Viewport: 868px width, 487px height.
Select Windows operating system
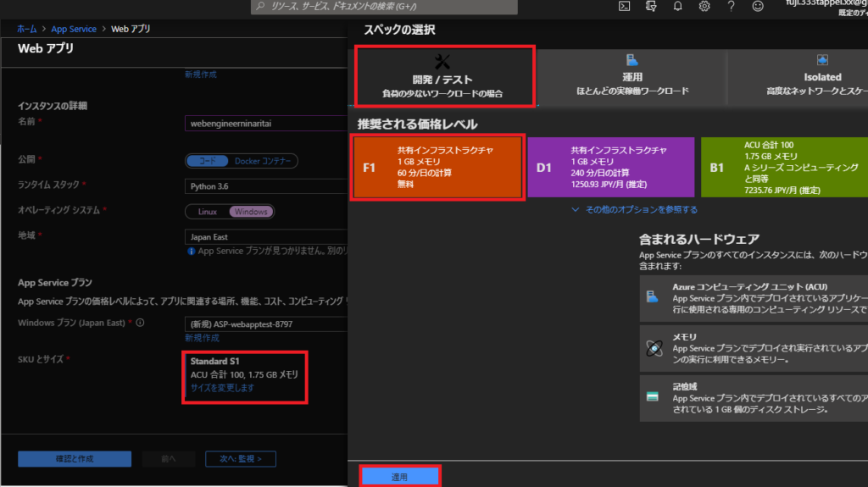click(x=251, y=212)
